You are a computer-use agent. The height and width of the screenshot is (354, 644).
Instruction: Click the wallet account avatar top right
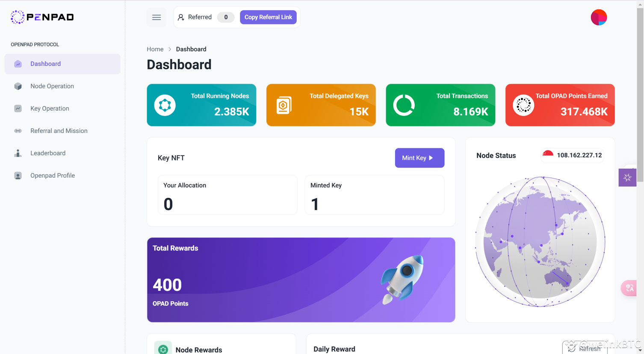(599, 17)
